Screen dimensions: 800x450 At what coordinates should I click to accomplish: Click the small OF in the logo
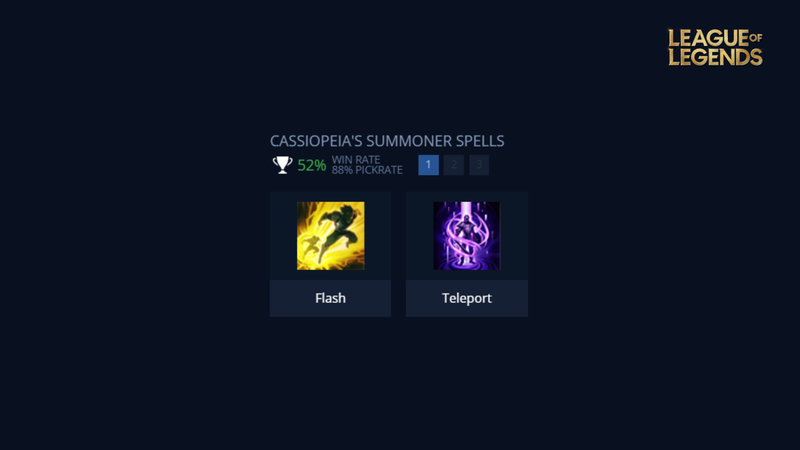[756, 37]
